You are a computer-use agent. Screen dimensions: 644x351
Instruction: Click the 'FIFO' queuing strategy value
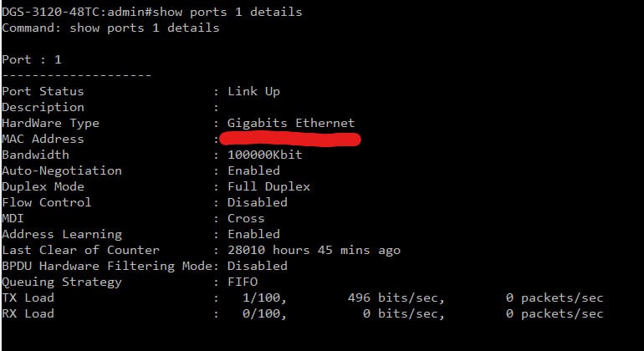point(243,282)
